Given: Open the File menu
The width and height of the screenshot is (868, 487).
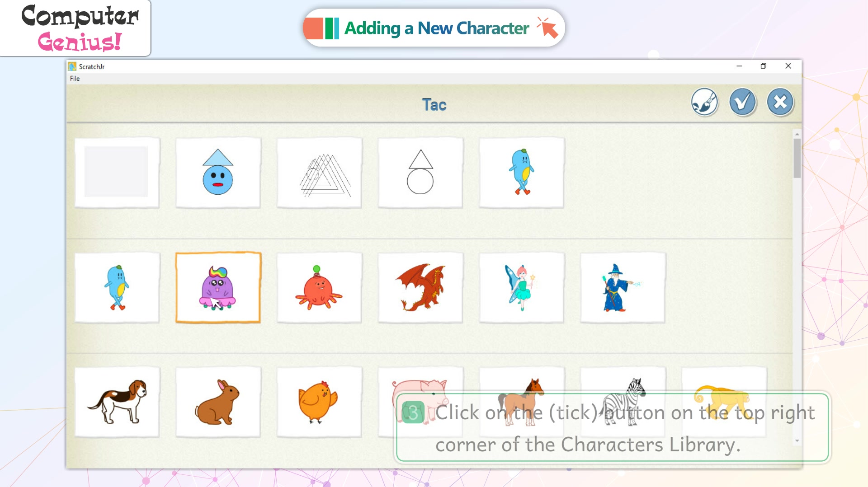Looking at the screenshot, I should click(x=75, y=79).
